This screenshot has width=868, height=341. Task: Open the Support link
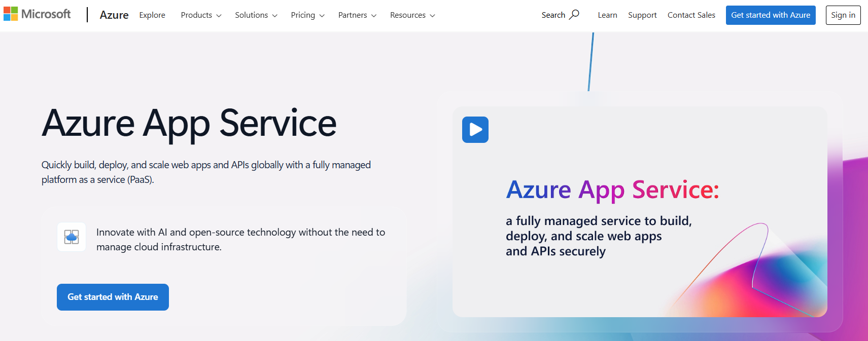click(x=642, y=15)
